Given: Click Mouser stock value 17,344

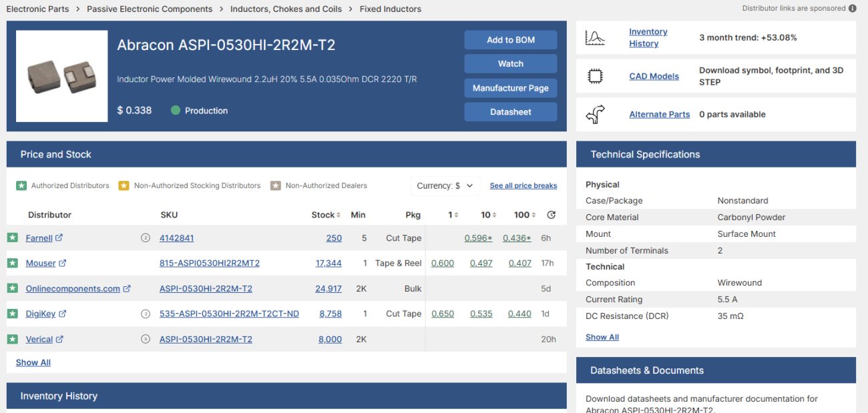Looking at the screenshot, I should [329, 263].
